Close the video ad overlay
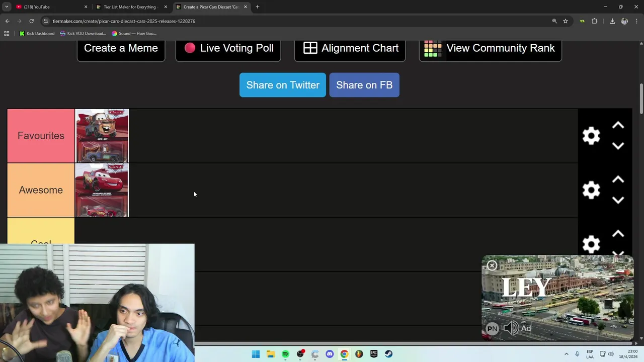 click(x=492, y=265)
